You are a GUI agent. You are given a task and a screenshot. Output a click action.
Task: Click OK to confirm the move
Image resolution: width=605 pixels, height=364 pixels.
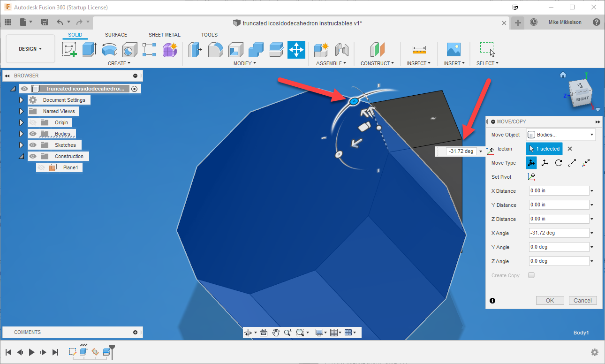tap(550, 300)
